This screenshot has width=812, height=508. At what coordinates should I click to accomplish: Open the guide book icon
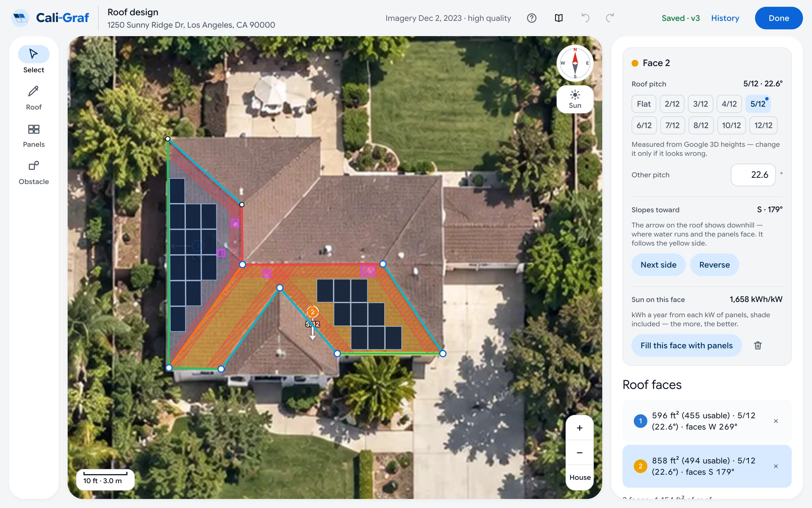click(x=559, y=18)
